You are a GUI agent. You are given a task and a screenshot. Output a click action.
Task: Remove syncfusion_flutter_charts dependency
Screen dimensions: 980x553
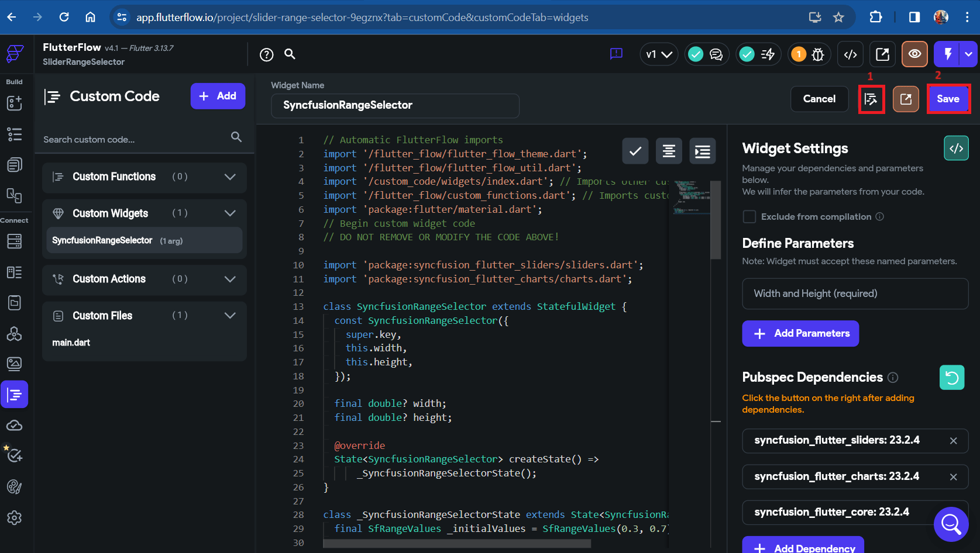pyautogui.click(x=953, y=477)
